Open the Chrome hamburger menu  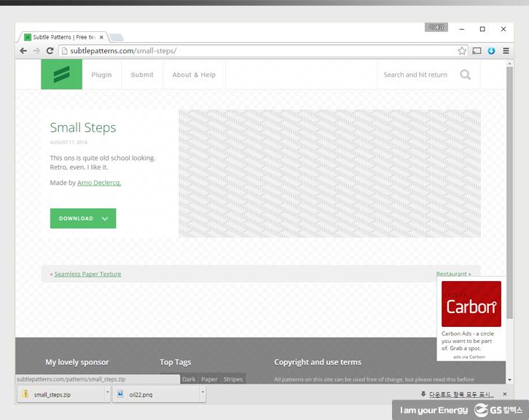[x=506, y=51]
